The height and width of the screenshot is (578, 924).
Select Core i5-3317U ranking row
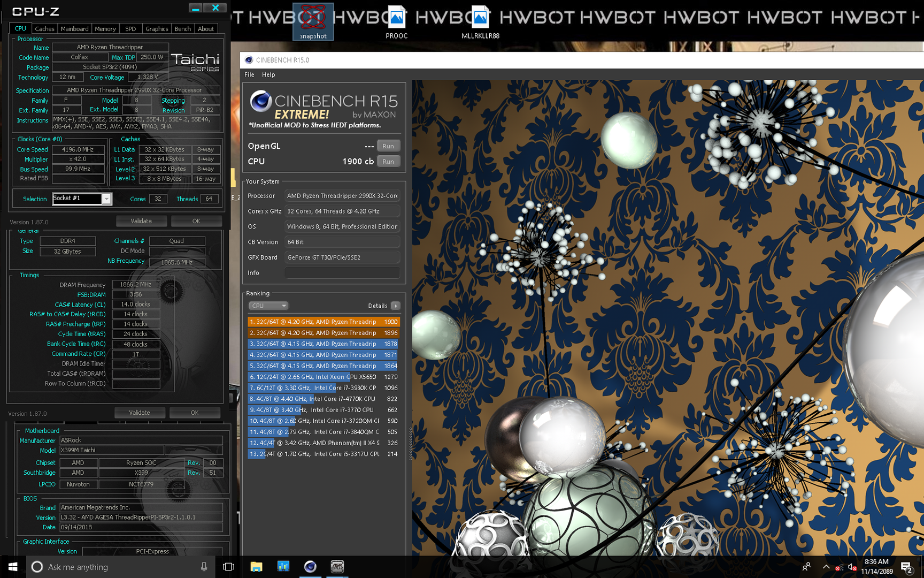pyautogui.click(x=324, y=454)
